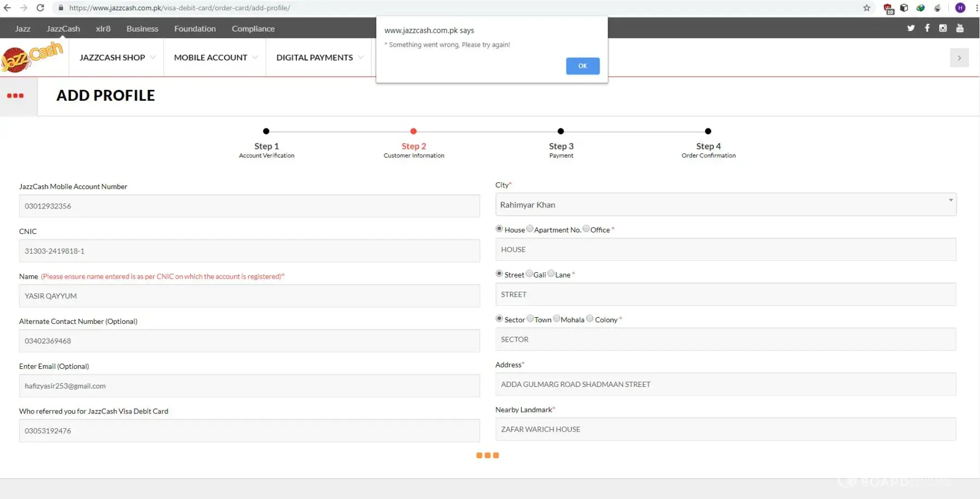
Task: Click the JazzCash logo
Action: 33,57
